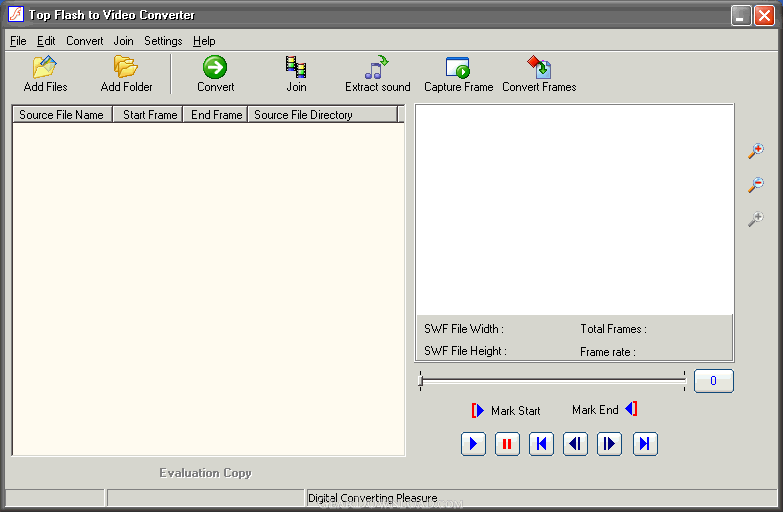The width and height of the screenshot is (783, 512).
Task: Step back one frame
Action: pos(575,444)
